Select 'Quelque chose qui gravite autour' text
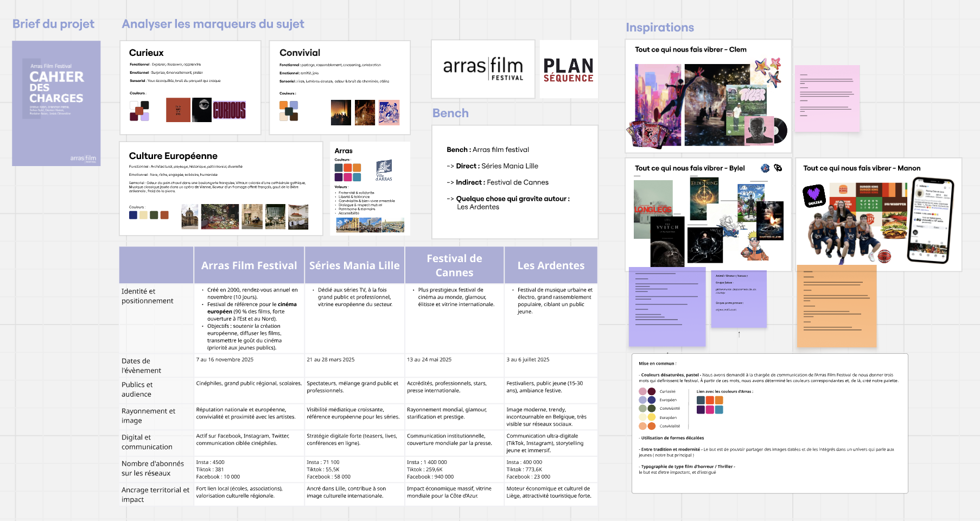Image resolution: width=980 pixels, height=521 pixels. coord(513,199)
